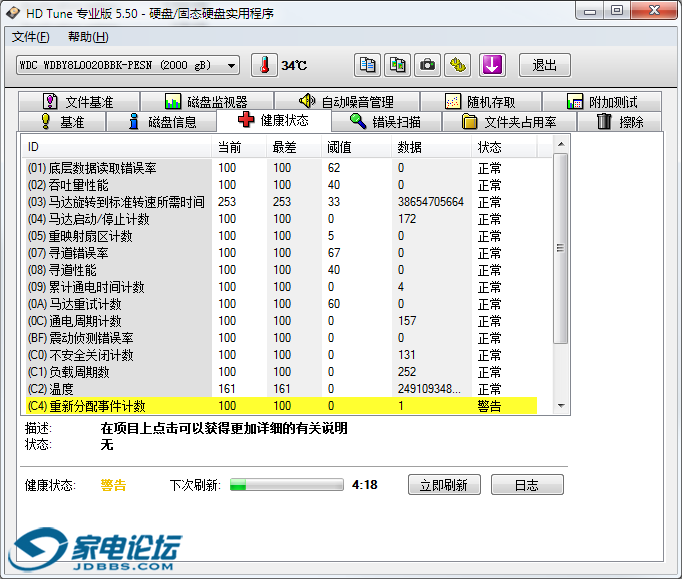Open the 帮助(H) menu
This screenshot has height=579, width=682.
click(88, 37)
